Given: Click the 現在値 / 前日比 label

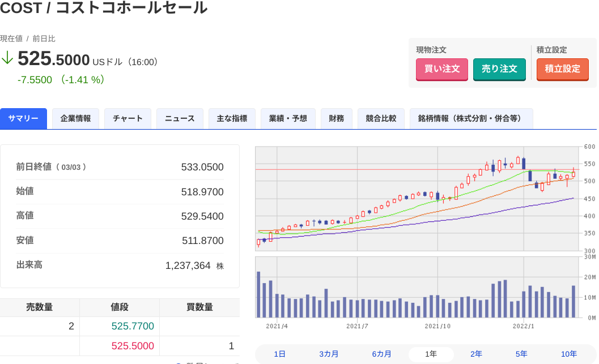Looking at the screenshot, I should click(x=28, y=38).
